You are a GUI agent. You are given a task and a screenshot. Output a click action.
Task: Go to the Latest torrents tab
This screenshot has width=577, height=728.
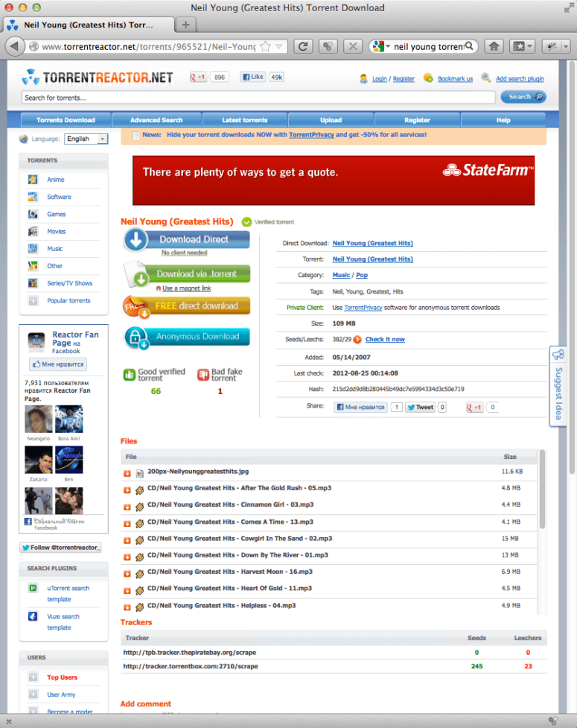pos(244,120)
